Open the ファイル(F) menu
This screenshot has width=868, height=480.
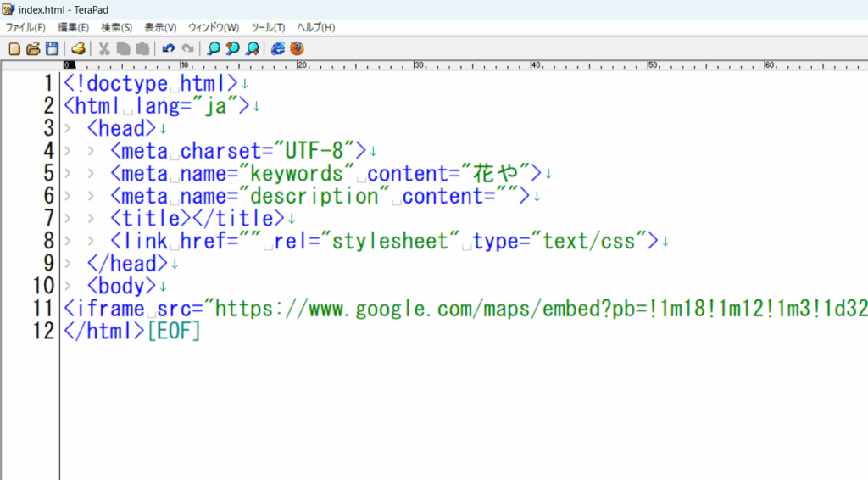[x=25, y=27]
